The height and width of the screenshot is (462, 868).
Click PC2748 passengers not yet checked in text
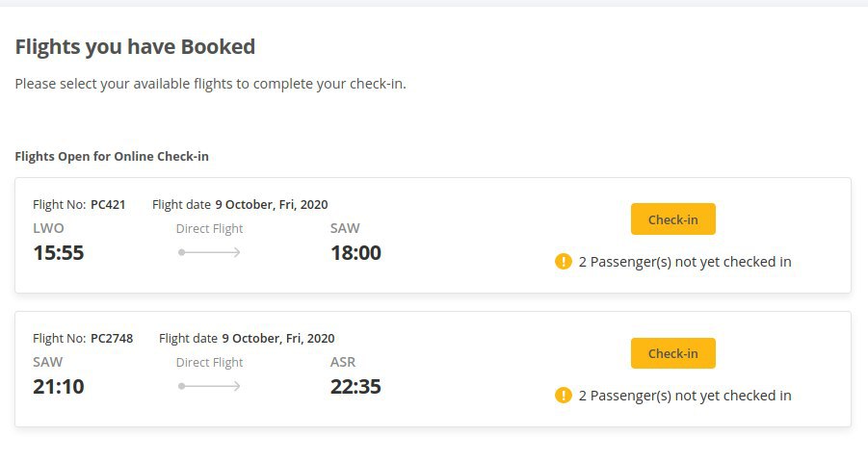coord(685,396)
